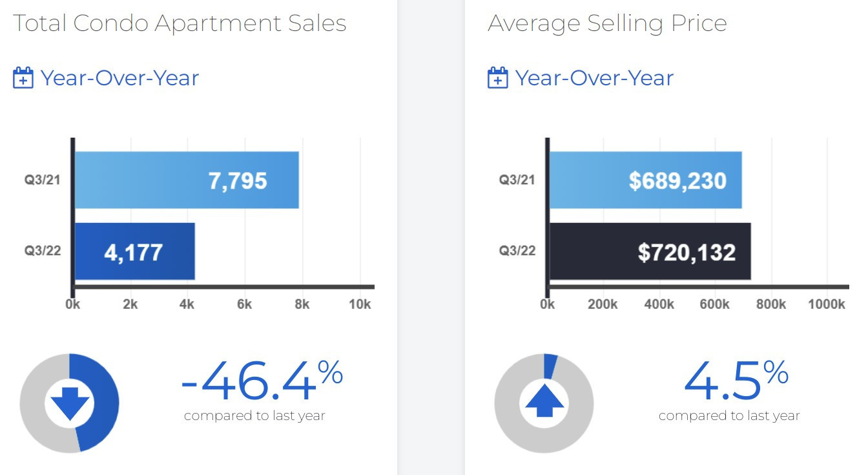Click the Total Condo Apartment Sales heading
Screen dimensions: 868x475
pos(180,24)
